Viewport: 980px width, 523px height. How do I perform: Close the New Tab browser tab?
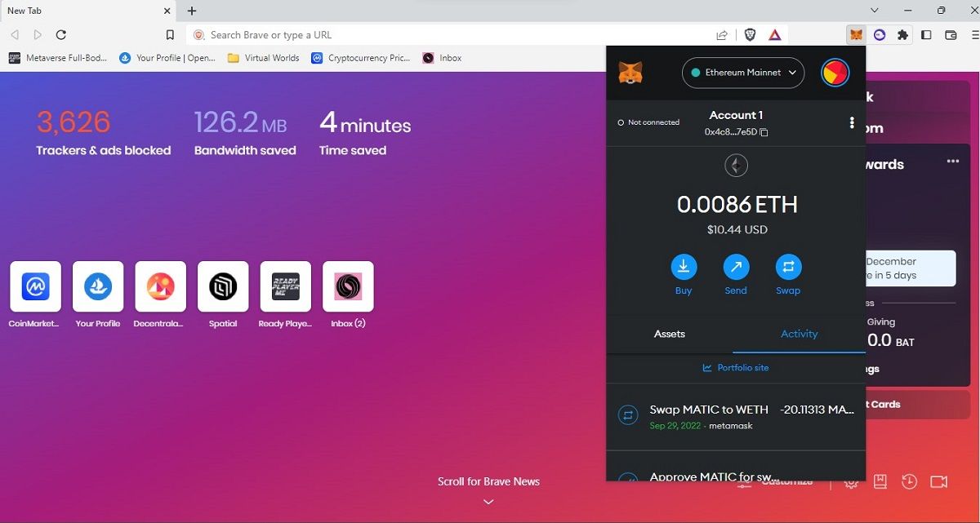[167, 11]
